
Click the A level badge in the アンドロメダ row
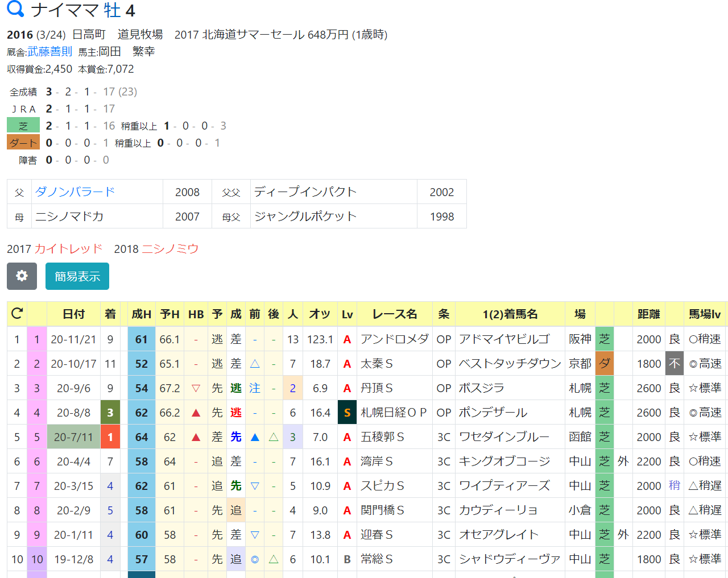coord(347,339)
